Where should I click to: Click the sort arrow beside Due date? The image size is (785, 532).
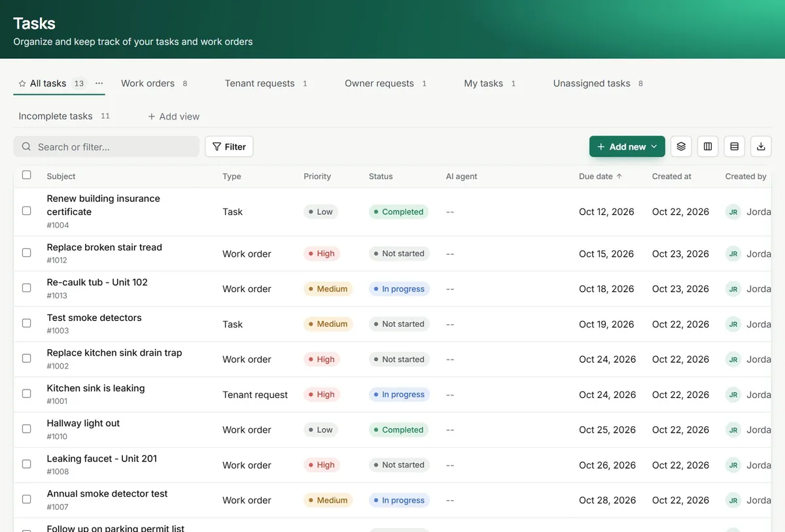coord(619,176)
